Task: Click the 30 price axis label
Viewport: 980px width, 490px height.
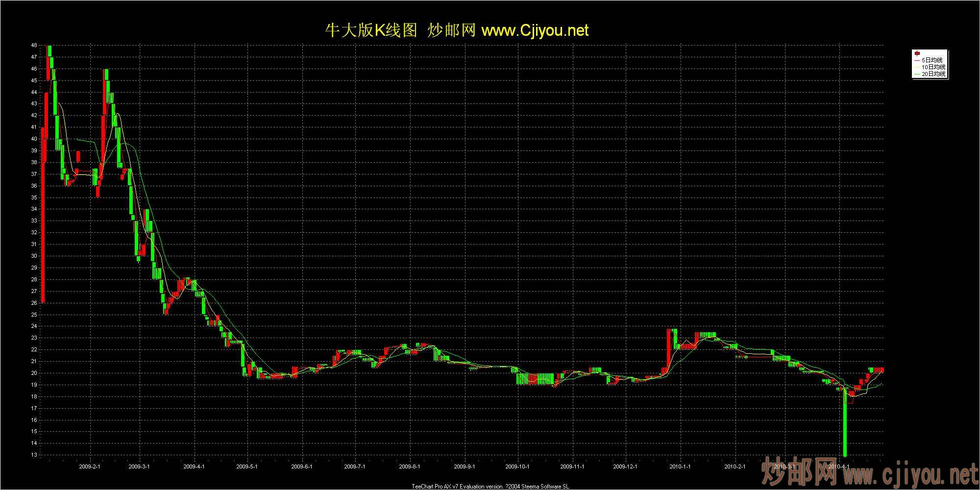Action: click(x=34, y=256)
